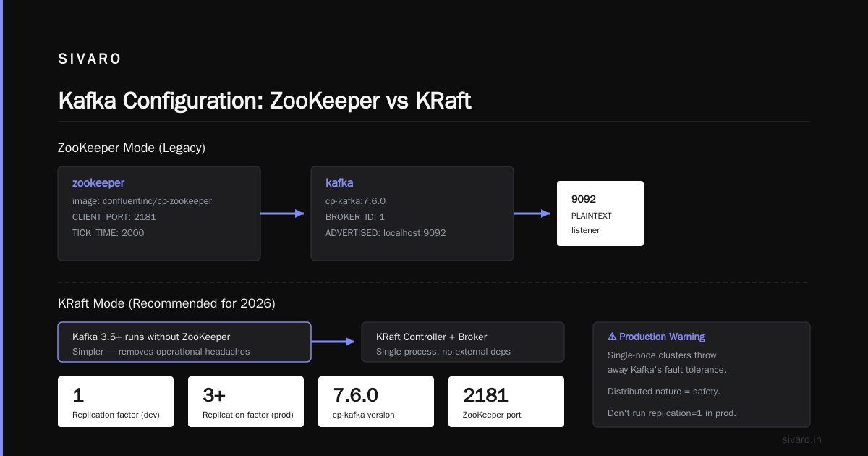Screen dimensions: 868x456
Task: Select the 'Production Warning' heading text
Action: pos(662,337)
